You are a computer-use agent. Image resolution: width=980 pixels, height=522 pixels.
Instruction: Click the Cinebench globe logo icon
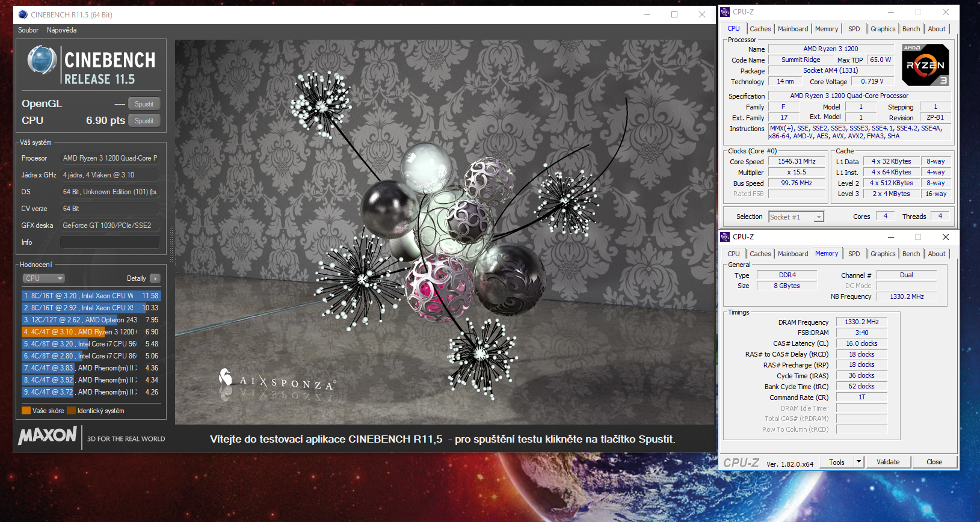point(42,61)
